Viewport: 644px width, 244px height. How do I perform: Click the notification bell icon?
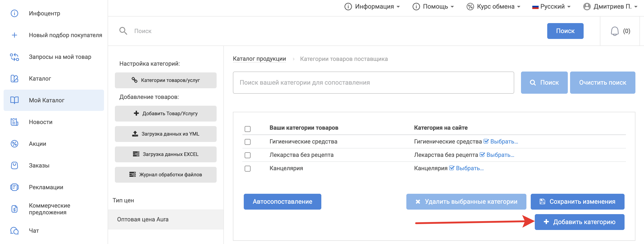coord(615,31)
